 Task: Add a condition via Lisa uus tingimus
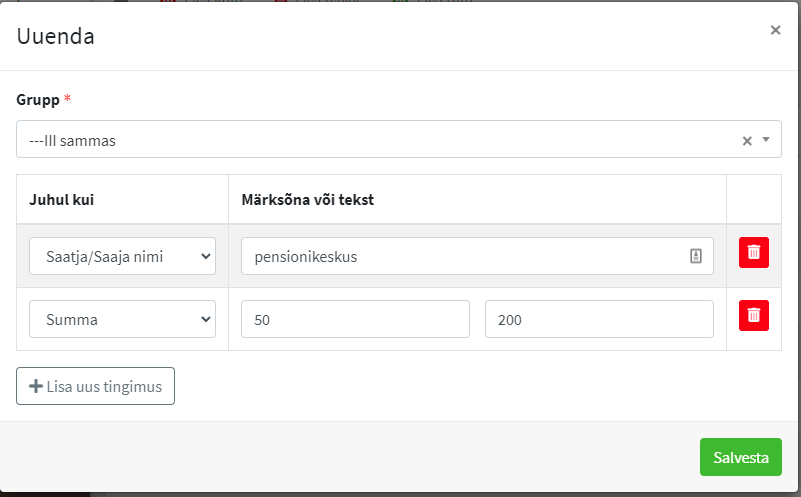[x=95, y=386]
